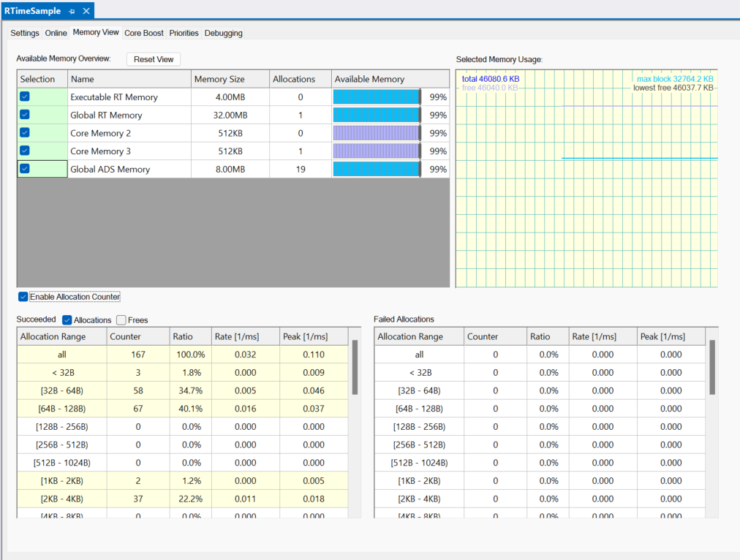The height and width of the screenshot is (560, 740).
Task: Click the Succeeded allocations table scrollbar
Action: click(x=355, y=367)
